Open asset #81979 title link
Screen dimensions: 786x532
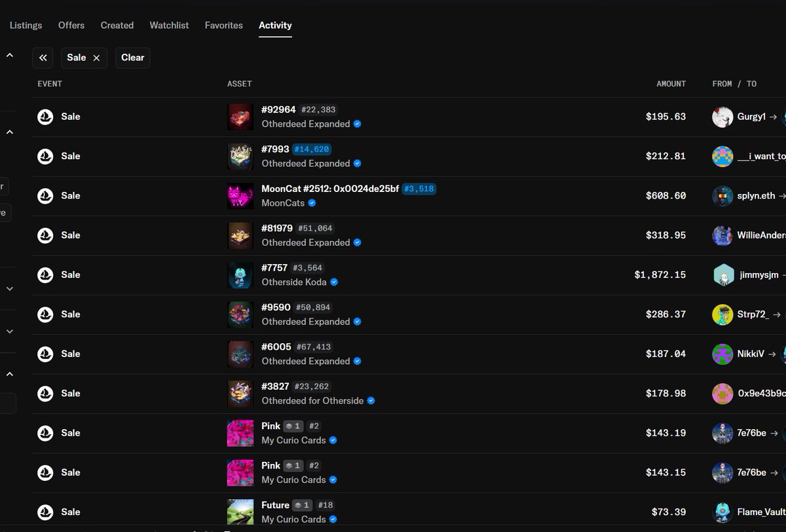pyautogui.click(x=277, y=228)
